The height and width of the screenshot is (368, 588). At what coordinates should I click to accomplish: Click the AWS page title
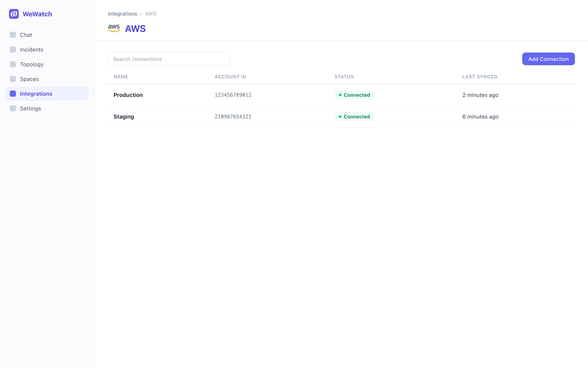pos(135,28)
